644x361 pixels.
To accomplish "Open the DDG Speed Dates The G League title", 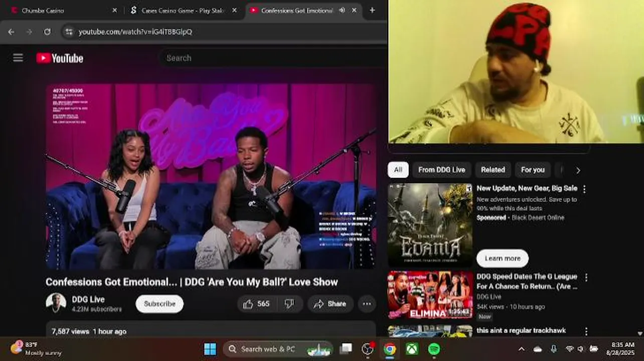I will pos(527,281).
